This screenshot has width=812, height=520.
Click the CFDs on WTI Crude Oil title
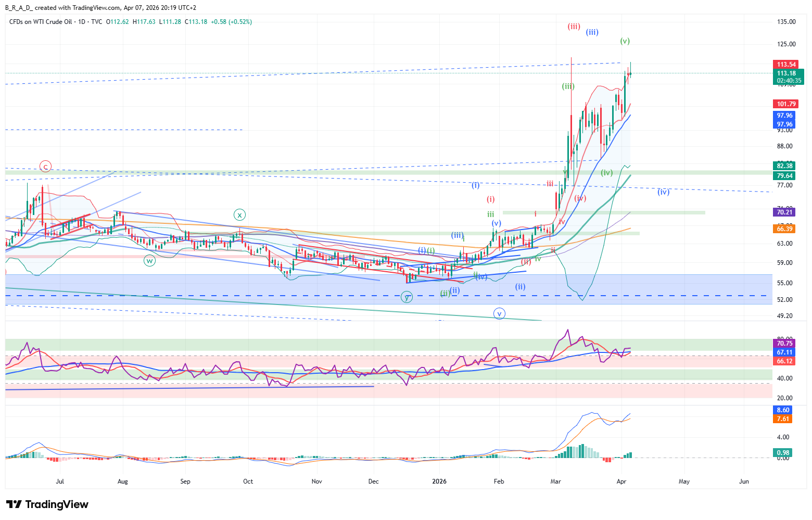pos(41,22)
